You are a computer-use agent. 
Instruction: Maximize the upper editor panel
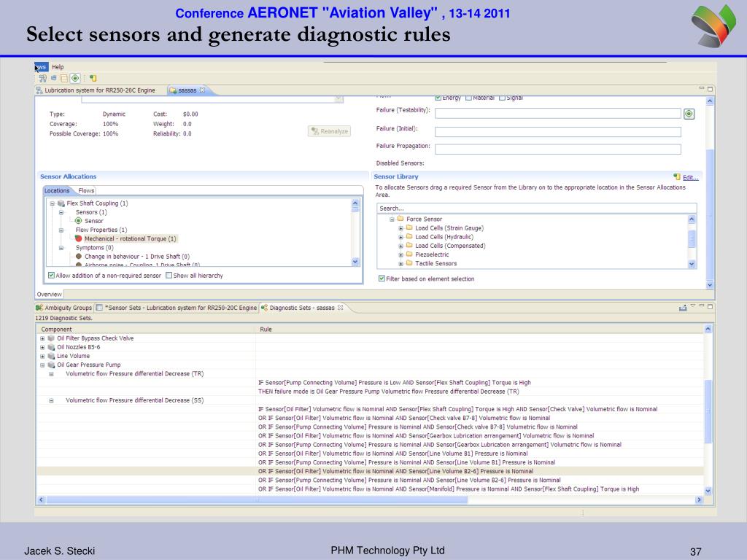pos(710,89)
